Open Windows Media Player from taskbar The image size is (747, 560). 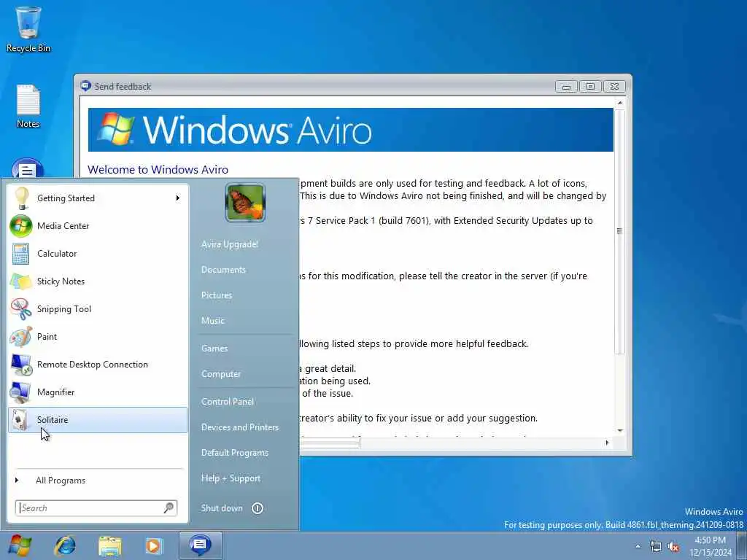(x=154, y=545)
